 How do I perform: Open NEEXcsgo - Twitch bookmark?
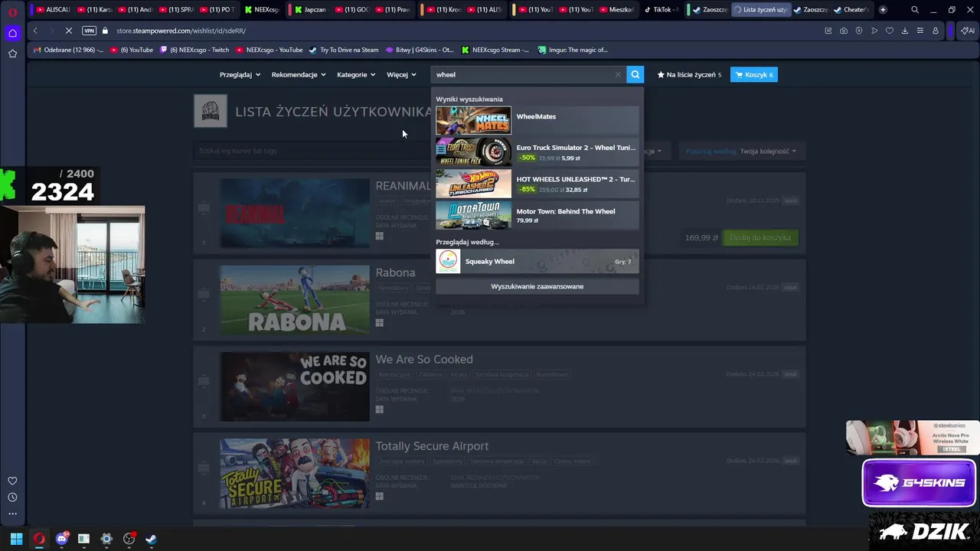(194, 50)
